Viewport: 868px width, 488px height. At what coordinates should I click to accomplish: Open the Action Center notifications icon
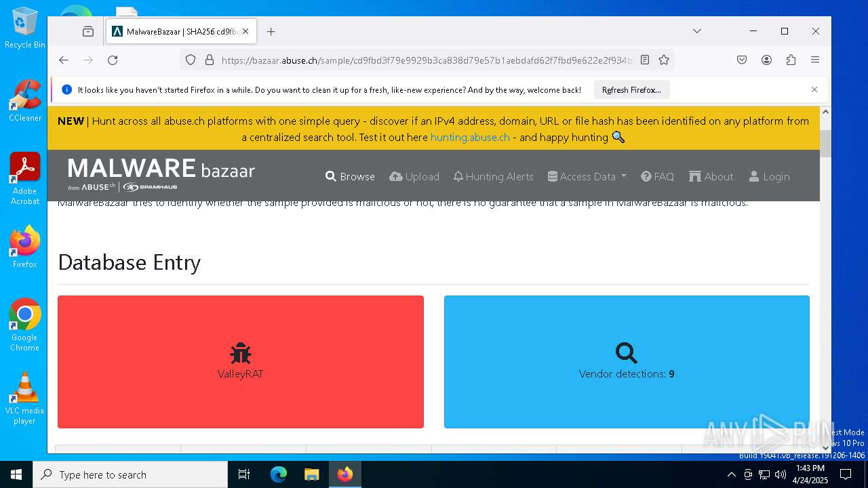[846, 474]
